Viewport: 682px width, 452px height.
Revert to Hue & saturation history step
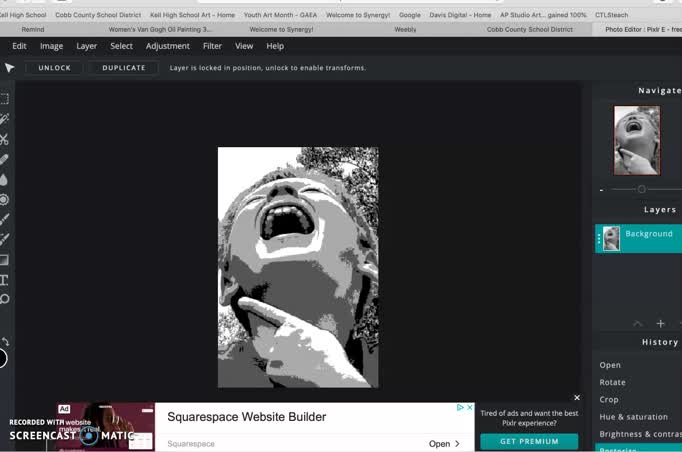pyautogui.click(x=633, y=416)
